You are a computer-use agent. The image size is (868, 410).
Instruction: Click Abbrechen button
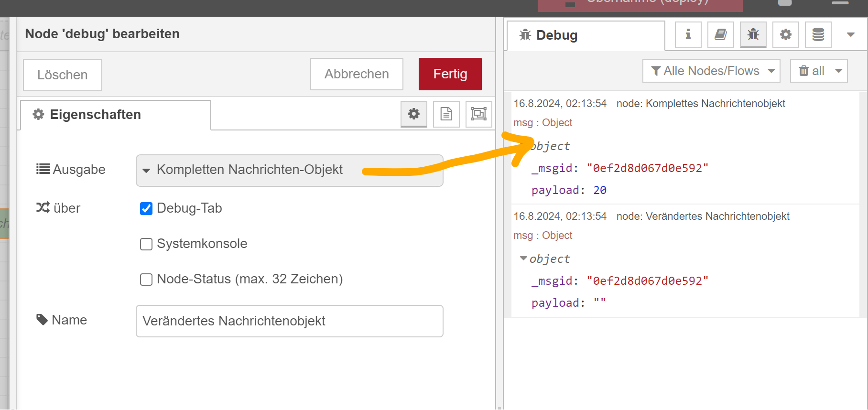tap(357, 74)
